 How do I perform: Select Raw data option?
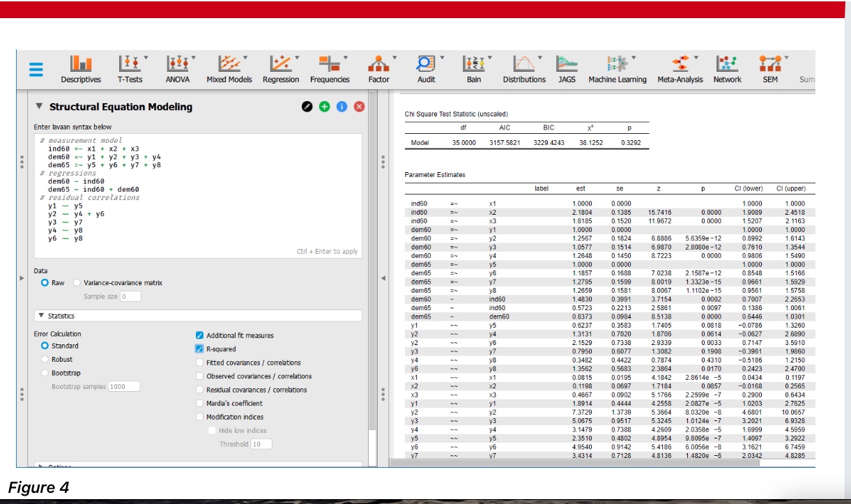coord(45,283)
